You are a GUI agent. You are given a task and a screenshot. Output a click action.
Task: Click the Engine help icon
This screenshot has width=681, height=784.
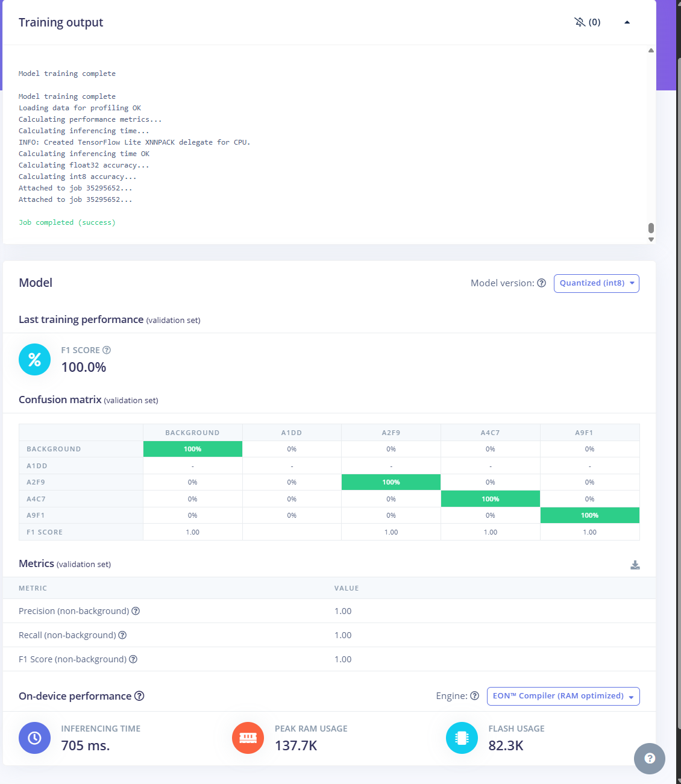(x=474, y=696)
